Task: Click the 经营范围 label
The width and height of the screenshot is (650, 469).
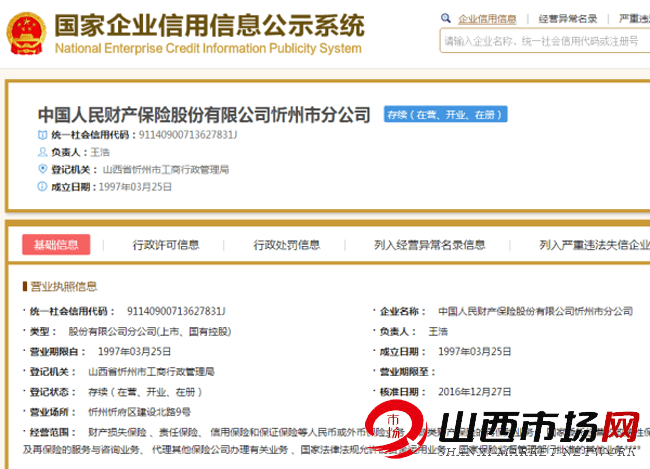Action: [52, 432]
